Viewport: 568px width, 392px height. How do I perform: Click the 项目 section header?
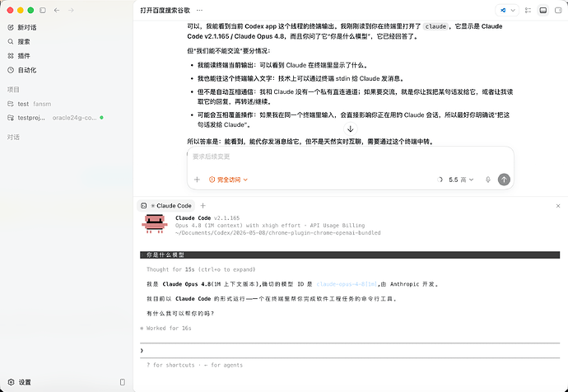click(x=13, y=90)
